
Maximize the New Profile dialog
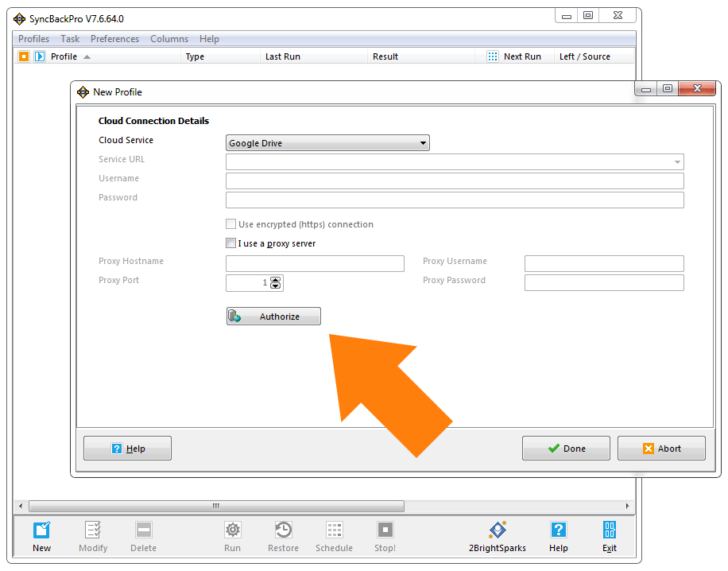(668, 88)
